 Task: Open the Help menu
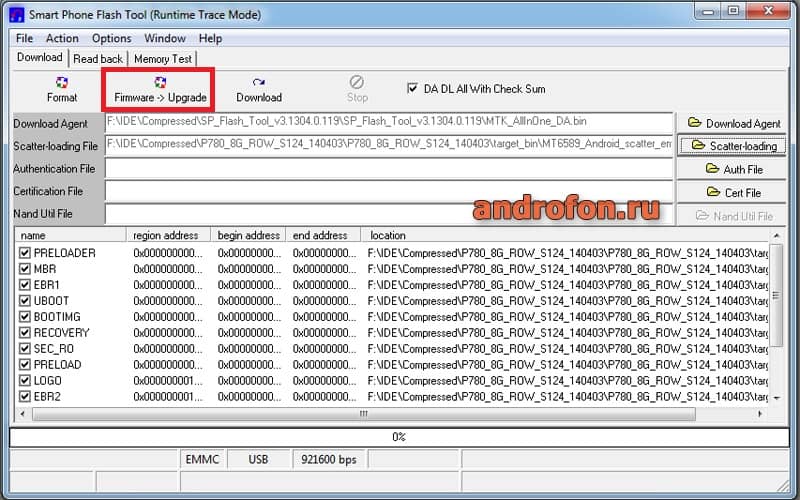(x=210, y=38)
